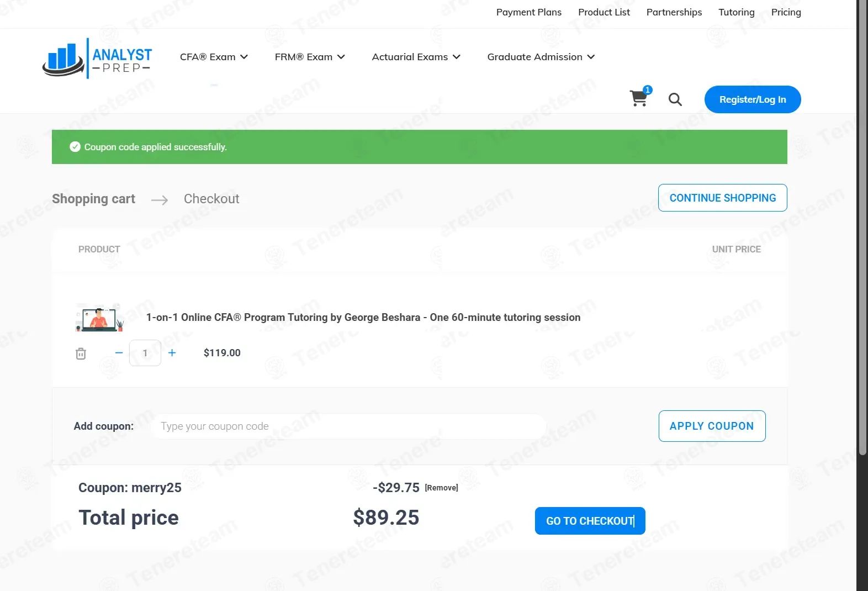Viewport: 868px width, 591px height.
Task: Open the Pricing link
Action: click(x=786, y=12)
